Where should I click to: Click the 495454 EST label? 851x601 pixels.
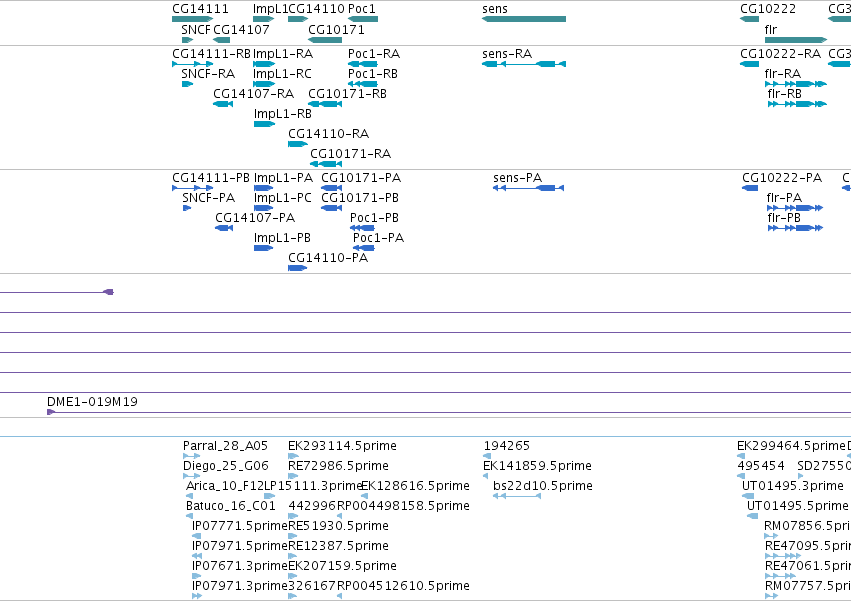coord(761,466)
